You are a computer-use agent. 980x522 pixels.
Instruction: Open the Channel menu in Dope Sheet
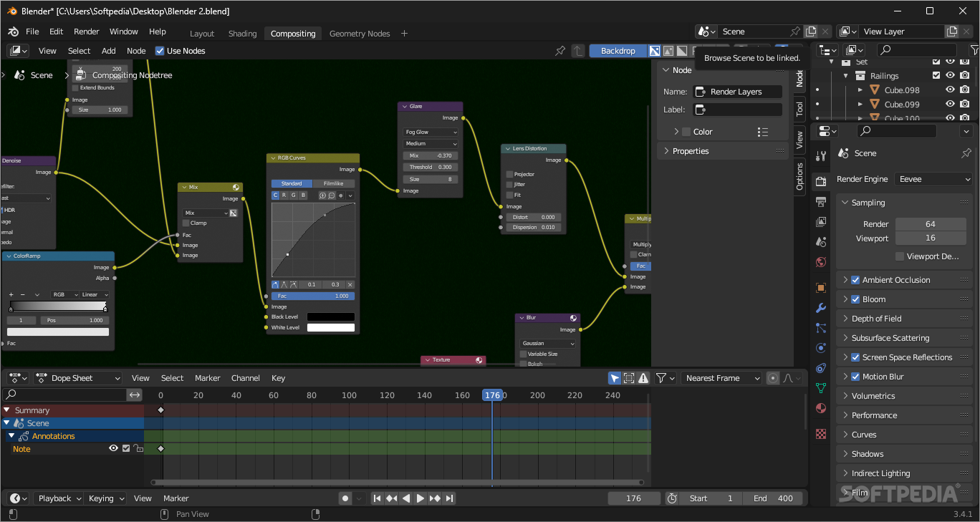(245, 378)
